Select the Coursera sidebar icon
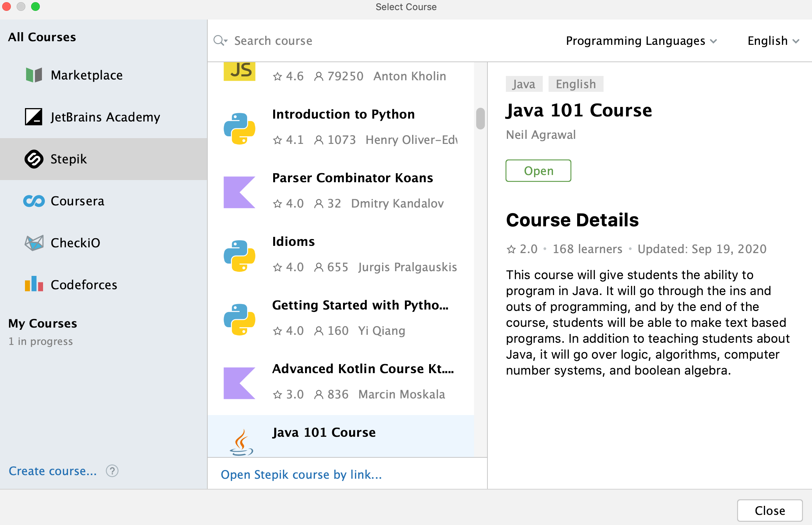 click(33, 200)
